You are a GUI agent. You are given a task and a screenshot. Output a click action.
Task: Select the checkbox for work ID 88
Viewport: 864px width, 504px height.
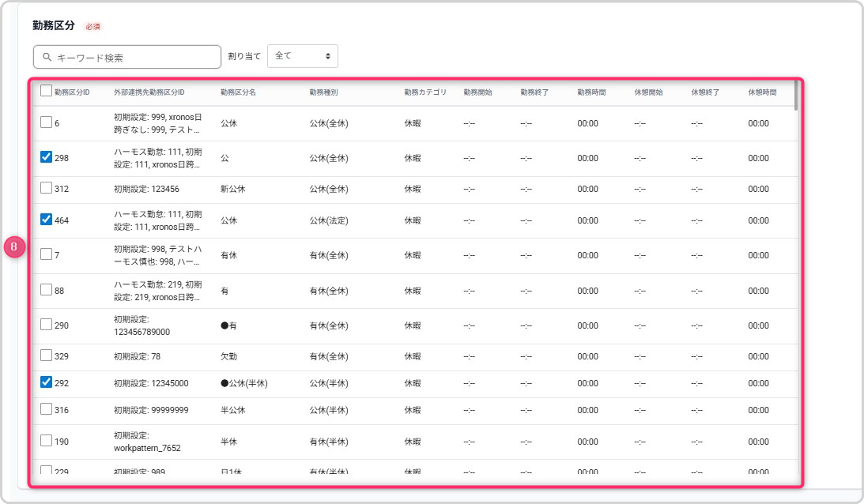[x=46, y=290]
